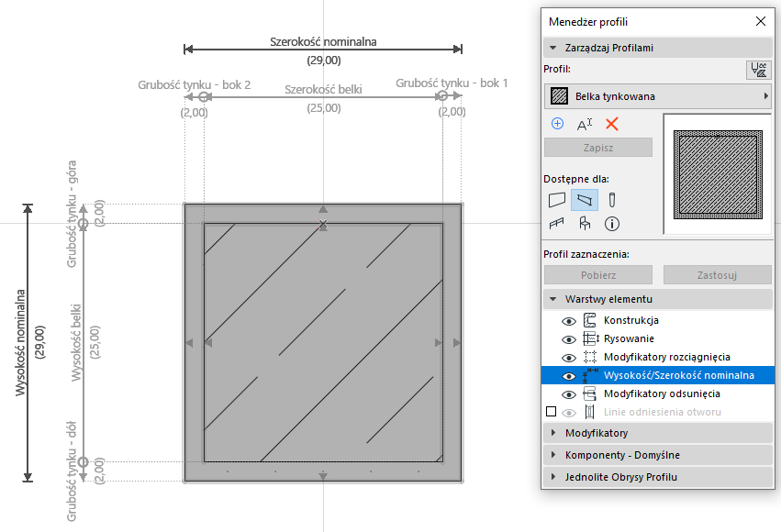Close the Menedżer profili panel
Screen dimensions: 781x532
[761, 21]
